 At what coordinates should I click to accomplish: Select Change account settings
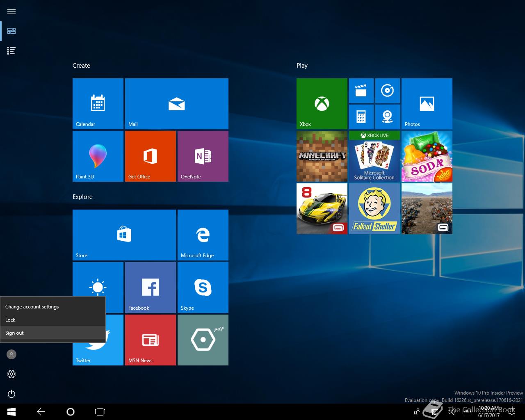53,307
